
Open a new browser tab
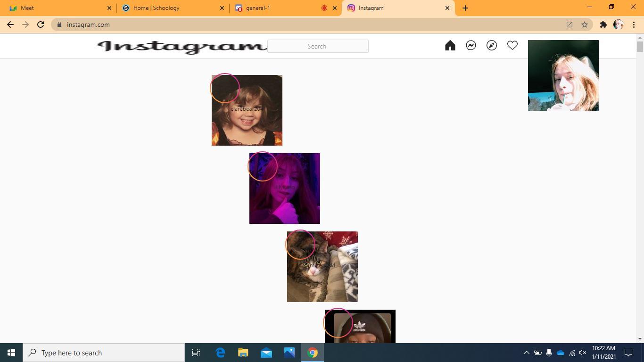coord(465,8)
